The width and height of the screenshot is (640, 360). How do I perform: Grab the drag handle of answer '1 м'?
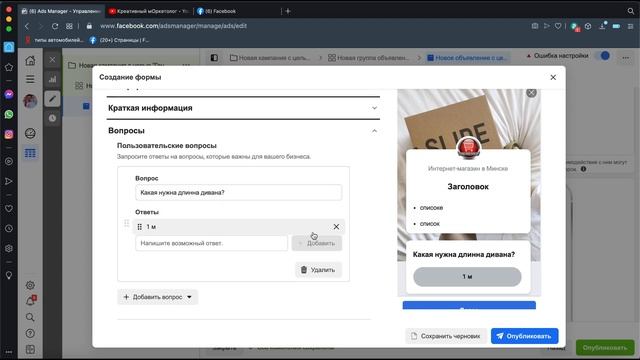click(140, 227)
